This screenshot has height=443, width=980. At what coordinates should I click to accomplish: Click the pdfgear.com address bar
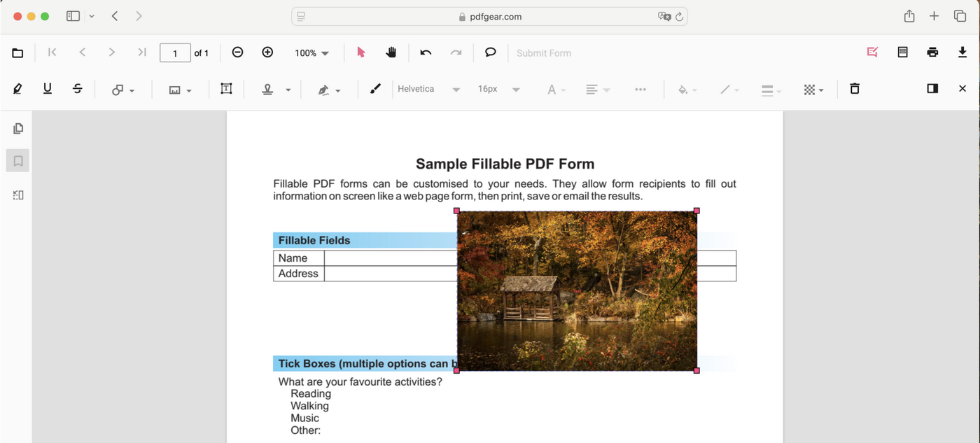point(489,16)
